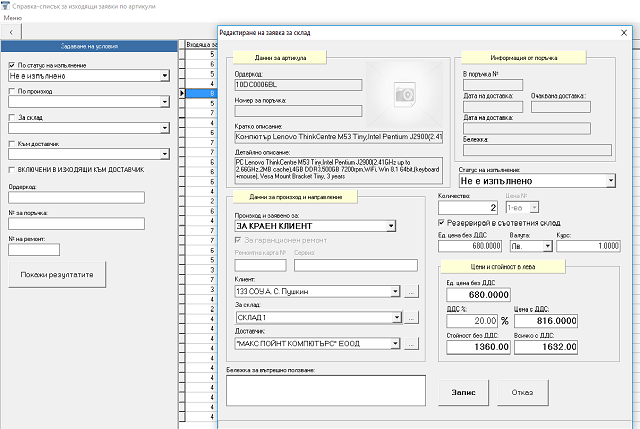Click the 'Информация от поръчка' section label
Viewport: 640px width, 429px height.
524,58
